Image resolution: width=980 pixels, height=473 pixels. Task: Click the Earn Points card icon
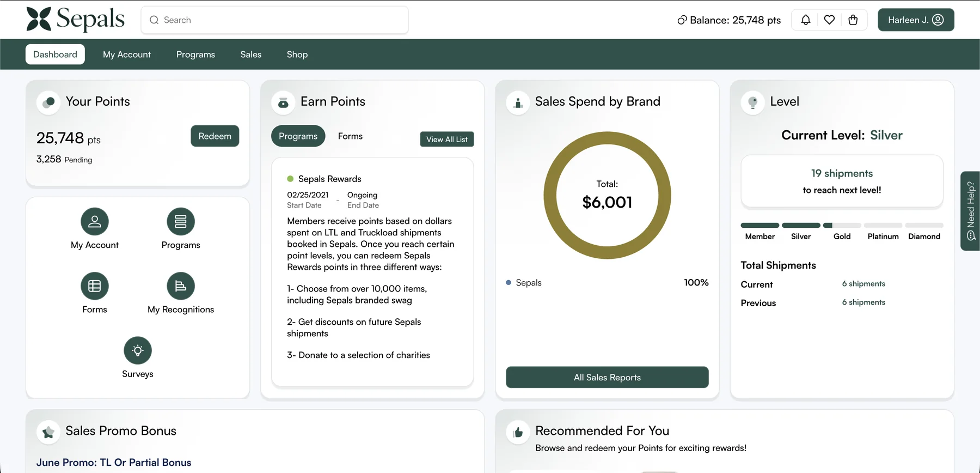[x=283, y=102]
